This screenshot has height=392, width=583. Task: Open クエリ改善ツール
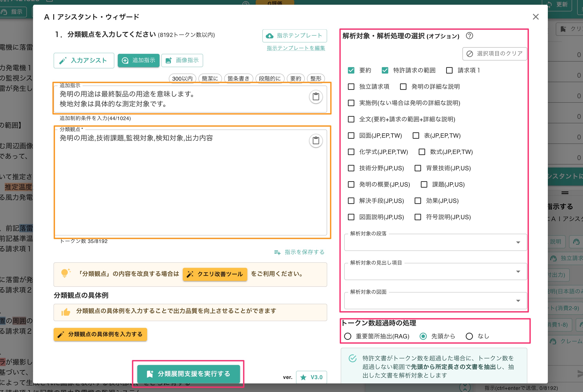tap(215, 274)
